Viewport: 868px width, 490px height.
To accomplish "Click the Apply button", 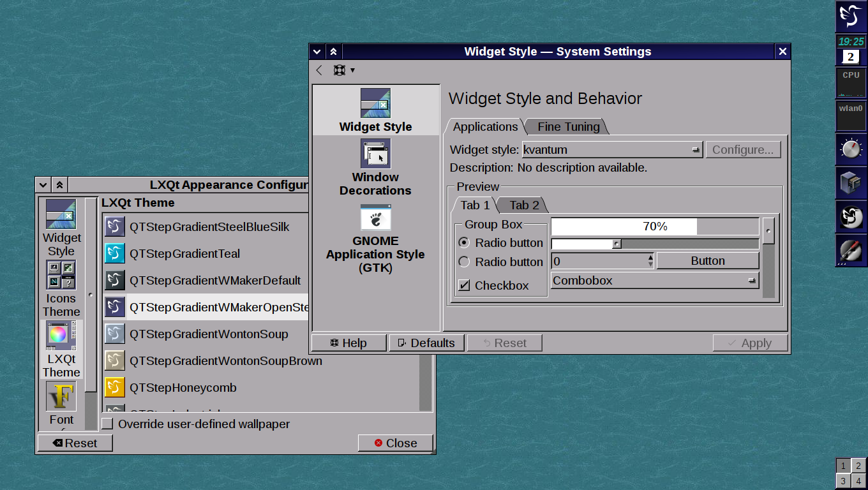I will coord(751,343).
